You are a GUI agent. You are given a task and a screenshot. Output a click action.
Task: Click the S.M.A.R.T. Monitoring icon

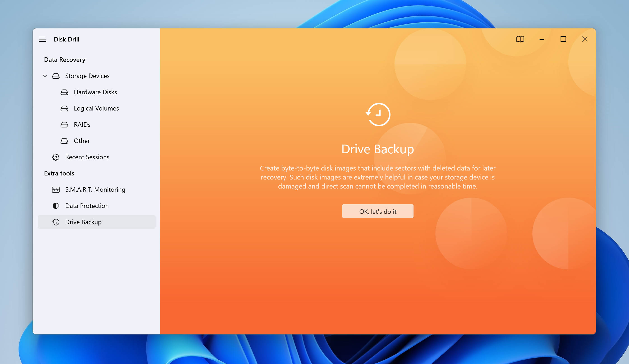click(55, 189)
